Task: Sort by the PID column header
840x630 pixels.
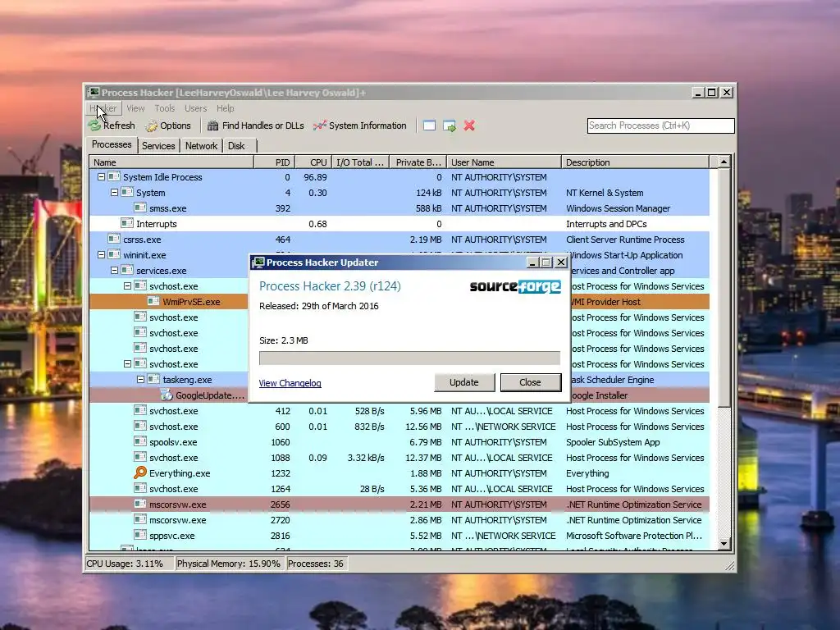Action: pos(274,162)
